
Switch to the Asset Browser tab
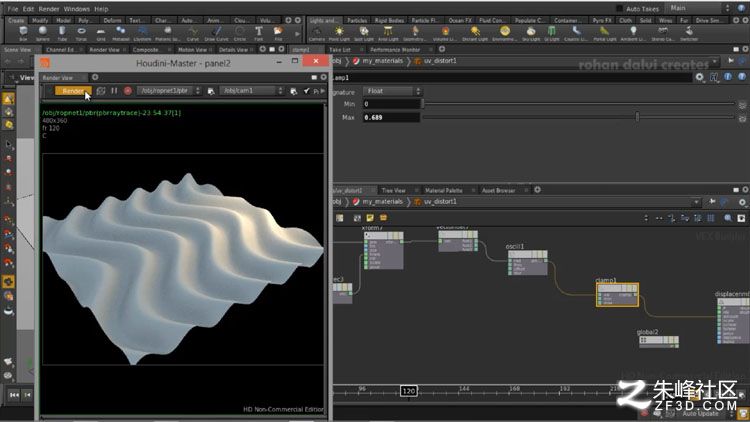(498, 190)
